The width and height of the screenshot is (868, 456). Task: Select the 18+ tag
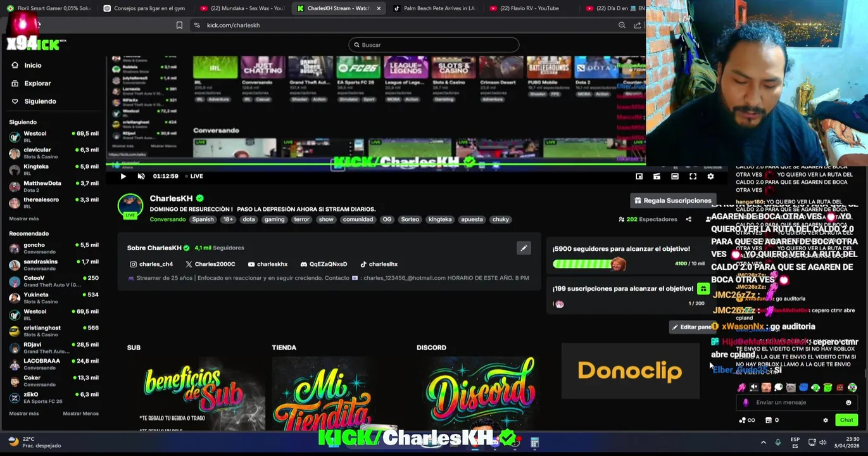coord(228,219)
